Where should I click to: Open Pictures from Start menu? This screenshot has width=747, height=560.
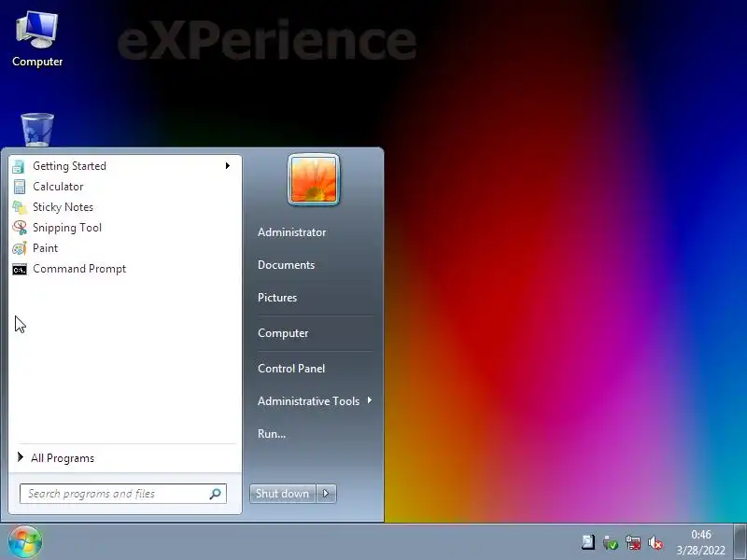[277, 298]
